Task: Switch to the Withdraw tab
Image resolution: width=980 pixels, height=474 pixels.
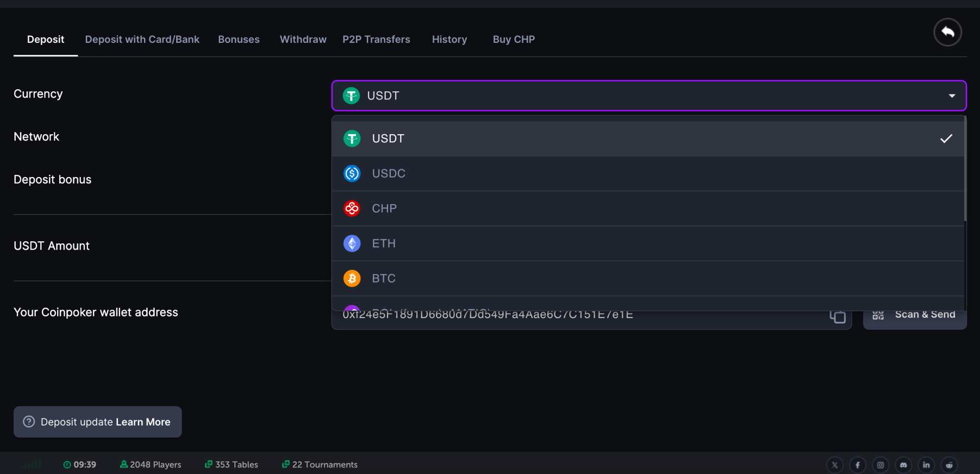Action: [x=302, y=39]
